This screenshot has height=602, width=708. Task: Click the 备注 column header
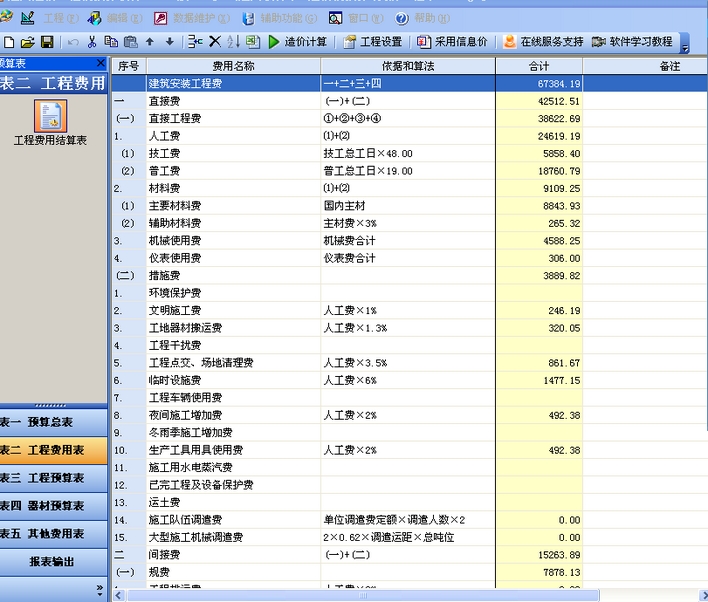[646, 66]
